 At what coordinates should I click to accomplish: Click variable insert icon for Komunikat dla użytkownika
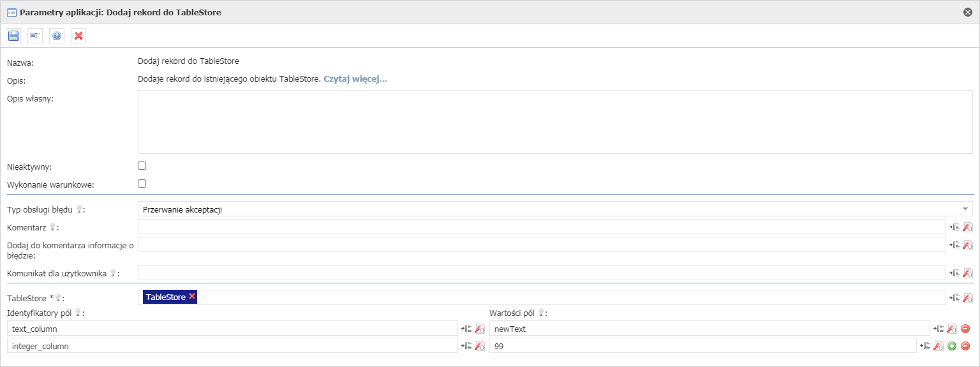[x=954, y=273]
